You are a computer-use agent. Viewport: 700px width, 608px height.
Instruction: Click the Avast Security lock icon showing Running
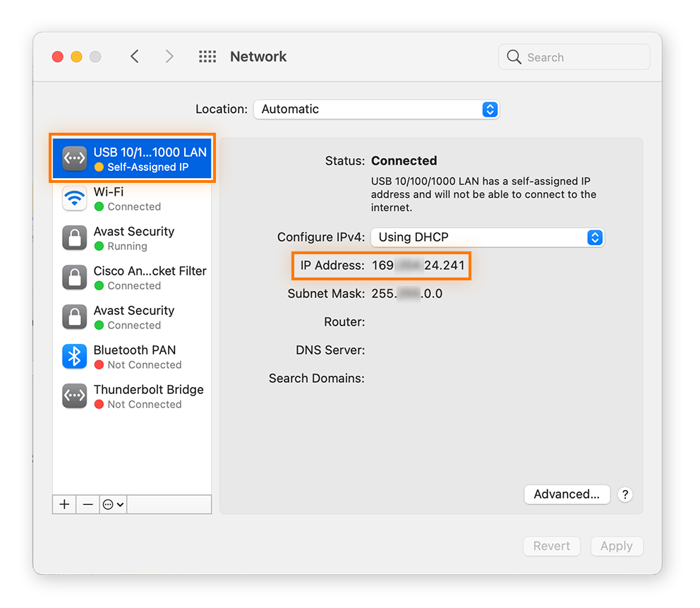[74, 238]
